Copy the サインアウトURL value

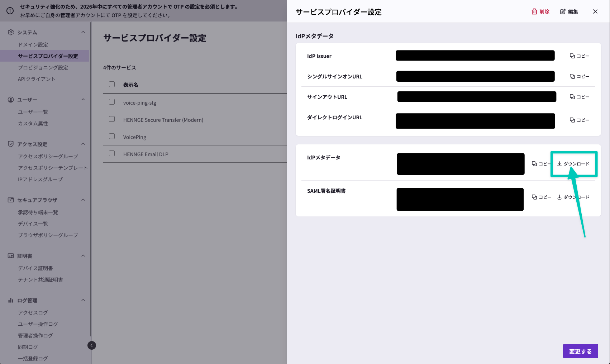pos(580,97)
